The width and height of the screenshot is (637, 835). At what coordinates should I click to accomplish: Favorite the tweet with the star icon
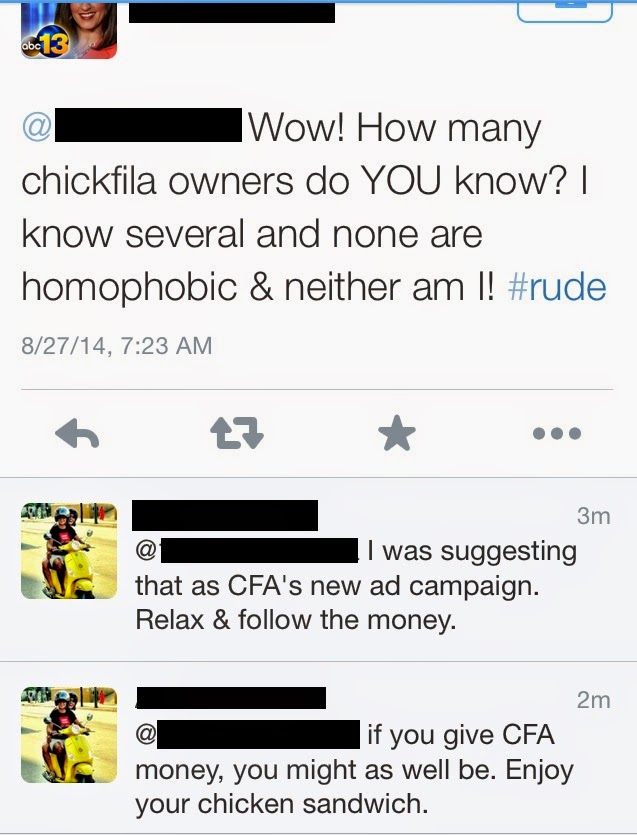397,432
